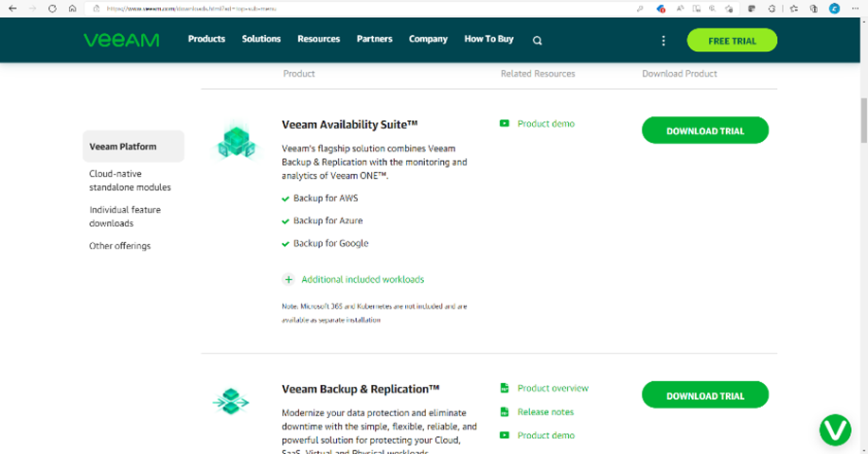Download trial of Veeam Availability Suite
The image size is (868, 454).
pos(704,131)
